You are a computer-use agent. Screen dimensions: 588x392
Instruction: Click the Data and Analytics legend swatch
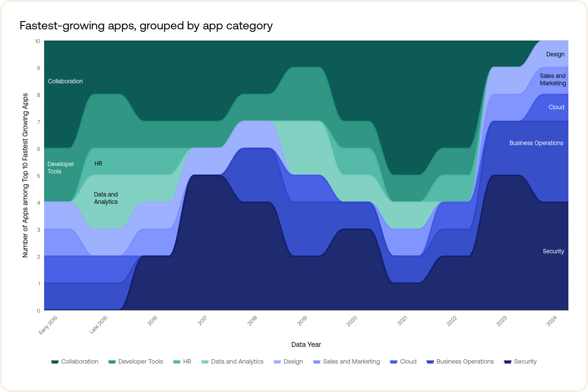click(x=205, y=362)
